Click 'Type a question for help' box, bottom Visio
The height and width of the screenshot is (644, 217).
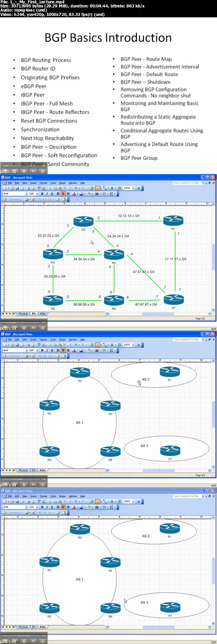click(x=186, y=496)
